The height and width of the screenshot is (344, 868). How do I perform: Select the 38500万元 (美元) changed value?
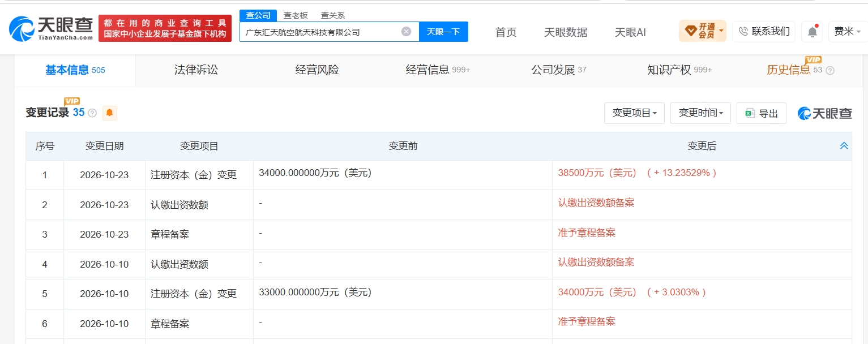(597, 173)
